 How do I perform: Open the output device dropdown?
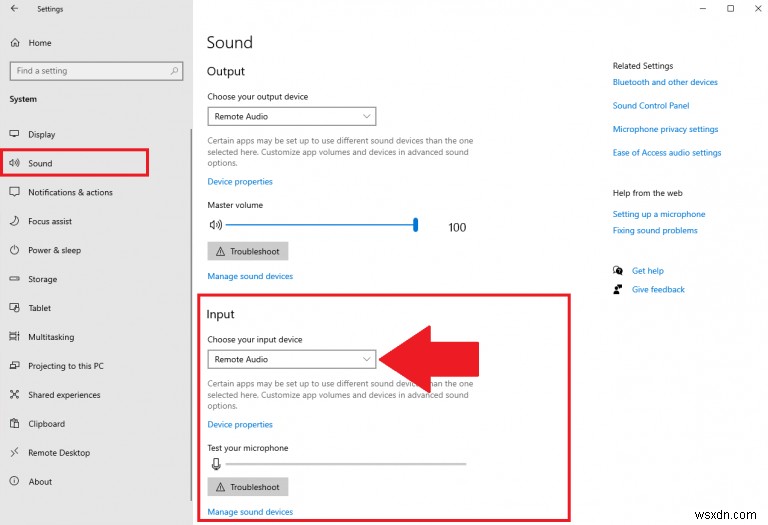(x=291, y=117)
